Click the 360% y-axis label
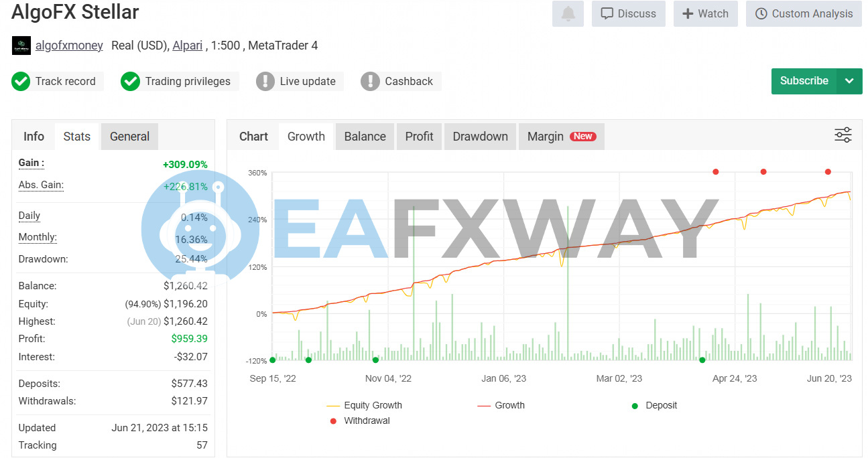 pos(258,173)
